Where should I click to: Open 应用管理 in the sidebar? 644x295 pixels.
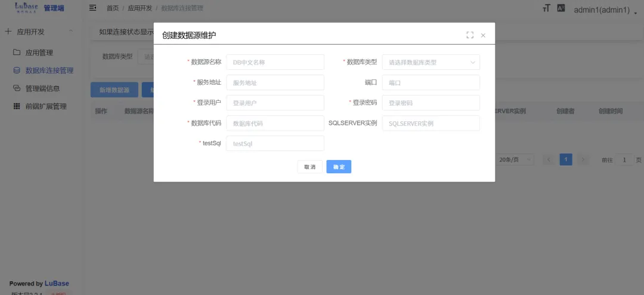coord(39,53)
